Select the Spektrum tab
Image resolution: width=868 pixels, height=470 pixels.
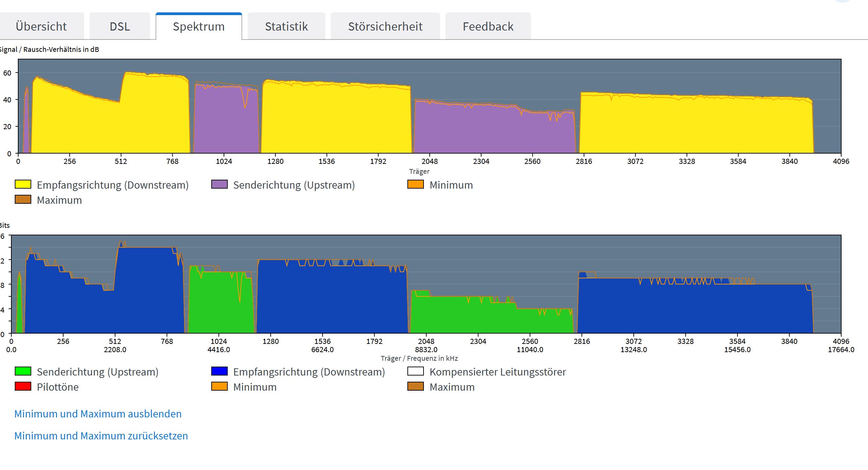[x=199, y=26]
